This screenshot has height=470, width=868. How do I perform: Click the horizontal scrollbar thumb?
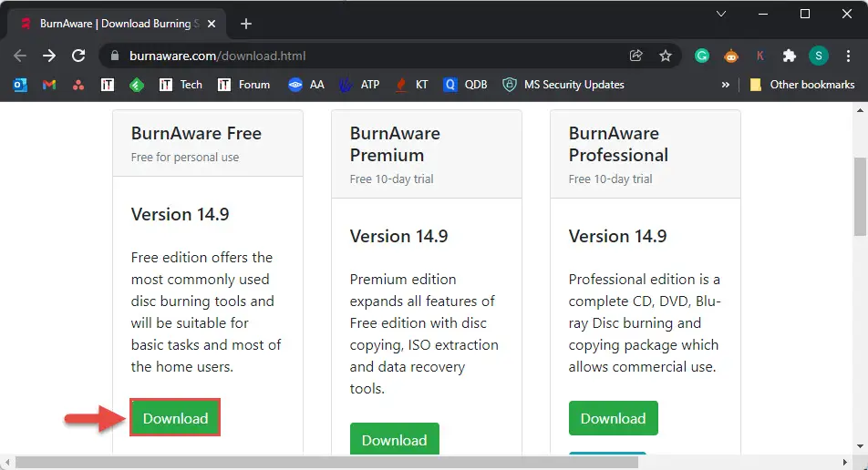[x=326, y=462]
